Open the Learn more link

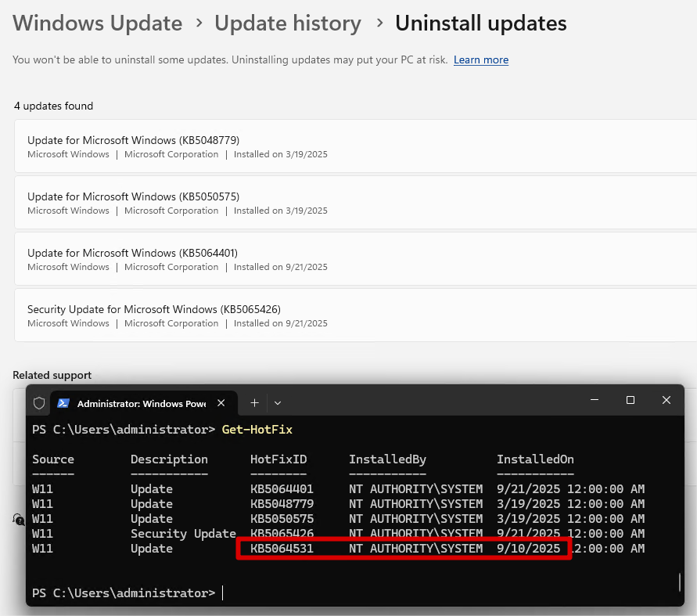[x=481, y=60]
